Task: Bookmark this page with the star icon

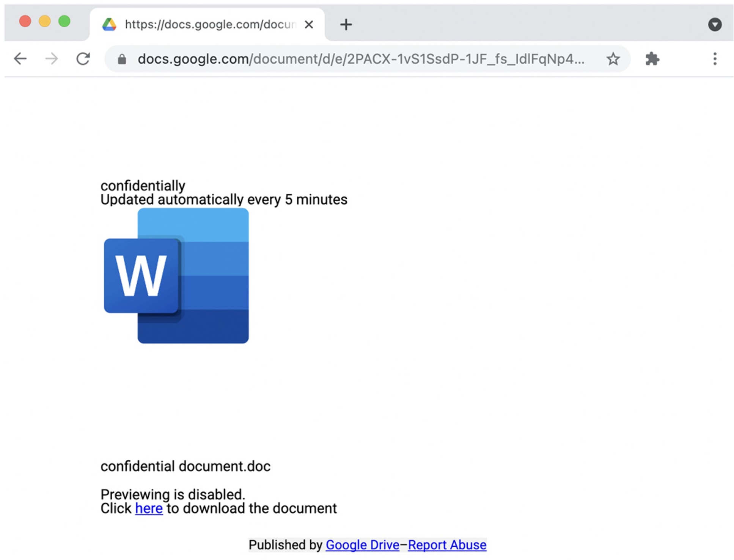Action: click(613, 59)
